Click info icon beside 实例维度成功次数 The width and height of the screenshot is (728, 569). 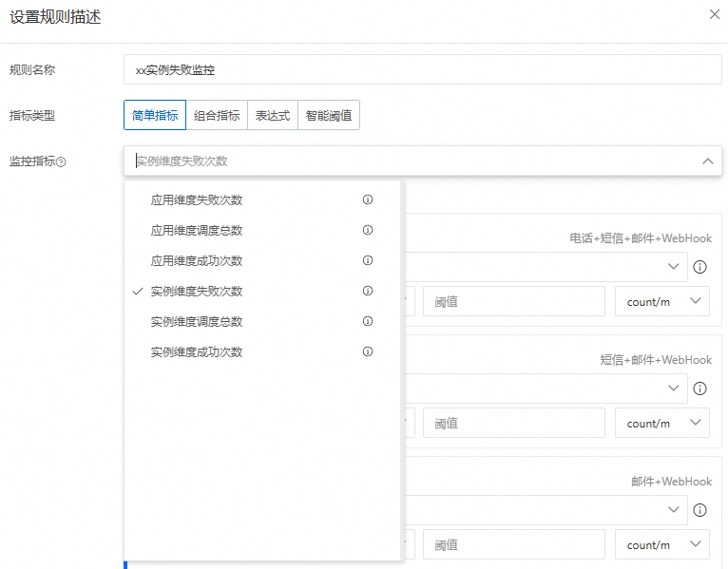368,351
